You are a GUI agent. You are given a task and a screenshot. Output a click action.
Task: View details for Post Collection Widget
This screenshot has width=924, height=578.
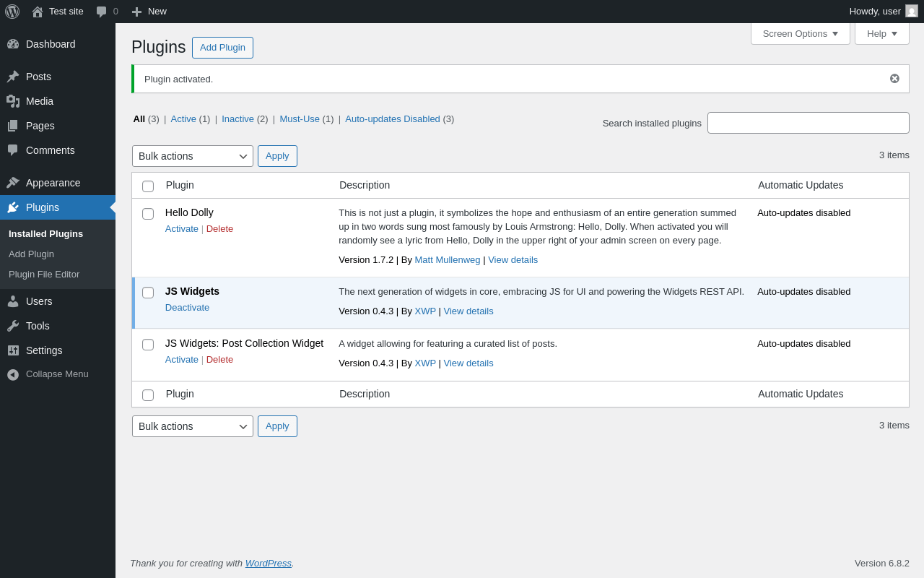[x=468, y=363]
